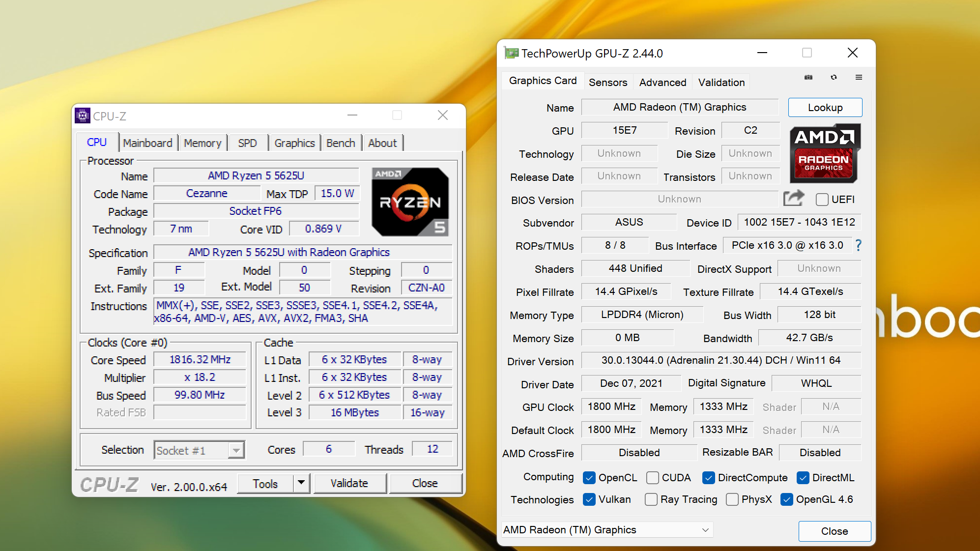Click the CZN-A0 revision value
Screen dimensions: 980x551
pyautogui.click(x=426, y=288)
